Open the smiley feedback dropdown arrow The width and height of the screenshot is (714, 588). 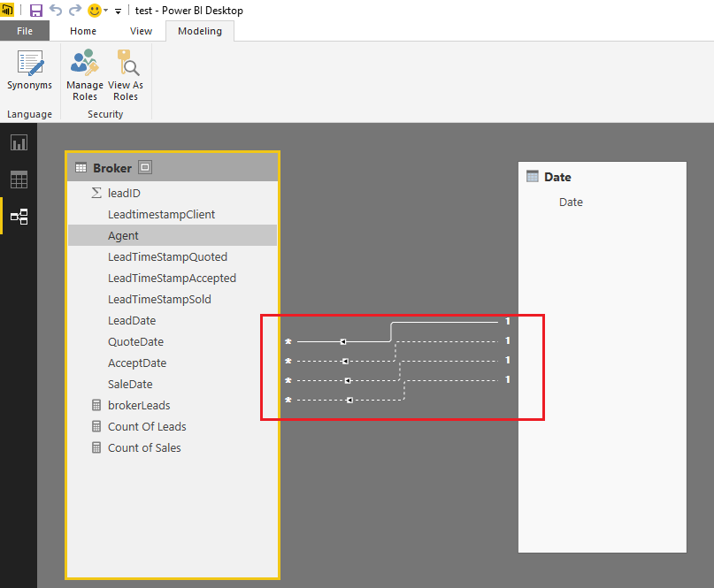point(105,11)
